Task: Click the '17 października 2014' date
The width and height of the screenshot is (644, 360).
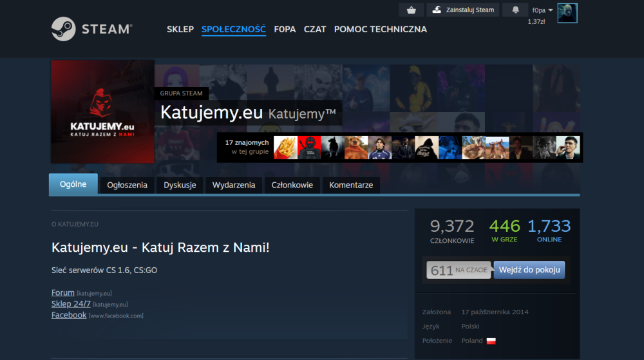Action: tap(495, 312)
